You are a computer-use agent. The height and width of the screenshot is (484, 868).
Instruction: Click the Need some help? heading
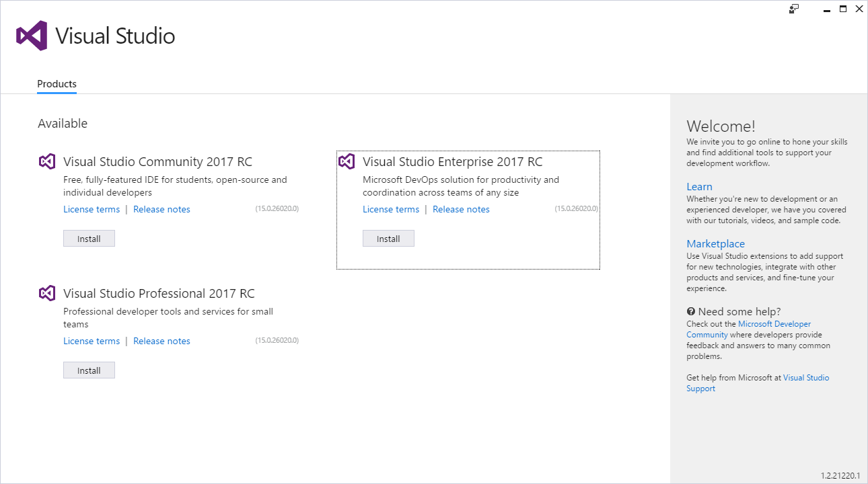pos(739,311)
